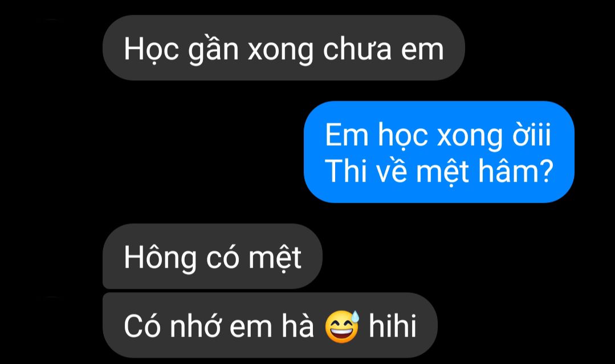Click the word "Học" in the first message
The height and width of the screenshot is (364, 615).
tap(152, 50)
